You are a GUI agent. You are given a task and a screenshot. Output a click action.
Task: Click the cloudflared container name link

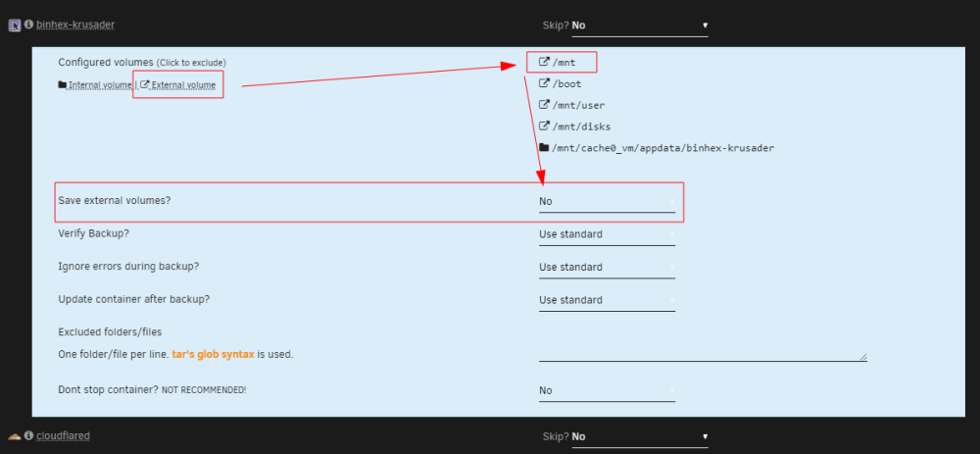pos(63,436)
